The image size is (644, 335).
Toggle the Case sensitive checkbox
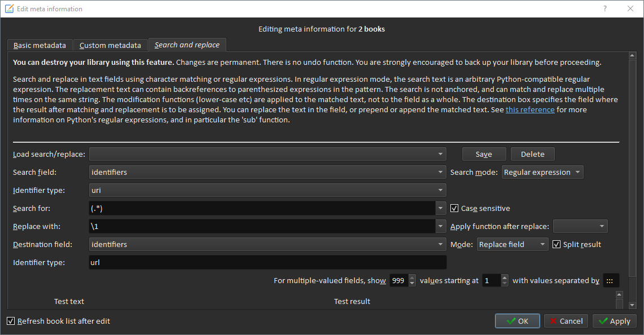tap(454, 208)
